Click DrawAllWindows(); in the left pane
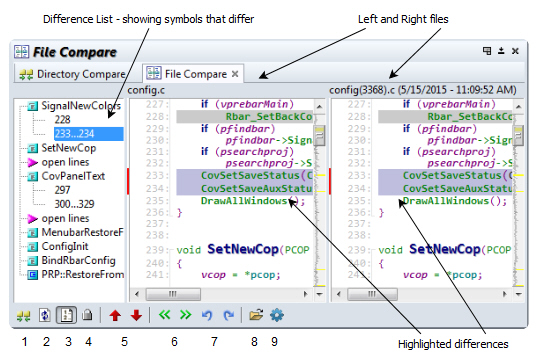Viewport: 539px width, 364px height. (253, 201)
